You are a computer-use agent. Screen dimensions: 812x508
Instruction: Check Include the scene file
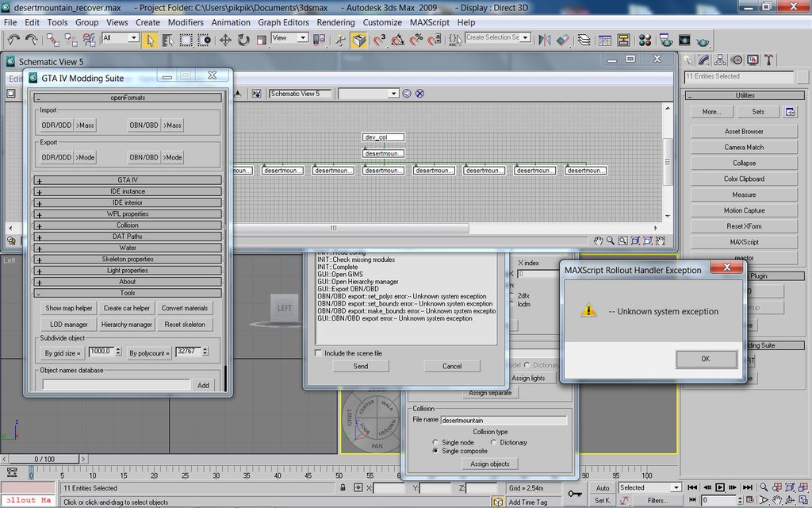click(319, 353)
